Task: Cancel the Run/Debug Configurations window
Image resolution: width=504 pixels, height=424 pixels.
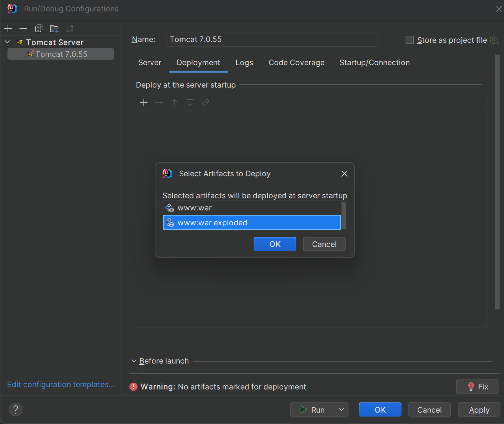Action: pyautogui.click(x=429, y=409)
